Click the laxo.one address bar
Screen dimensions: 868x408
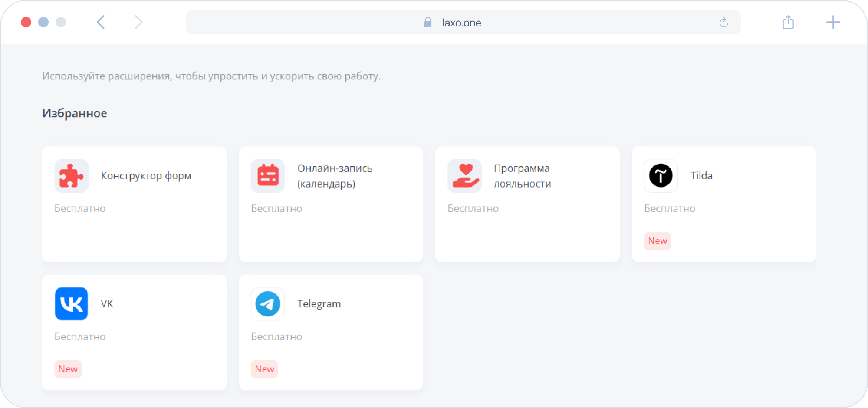461,23
